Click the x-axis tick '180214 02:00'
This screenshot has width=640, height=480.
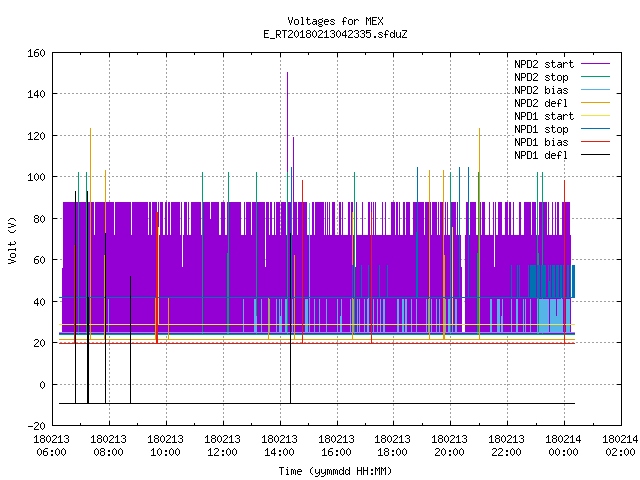tap(620, 446)
